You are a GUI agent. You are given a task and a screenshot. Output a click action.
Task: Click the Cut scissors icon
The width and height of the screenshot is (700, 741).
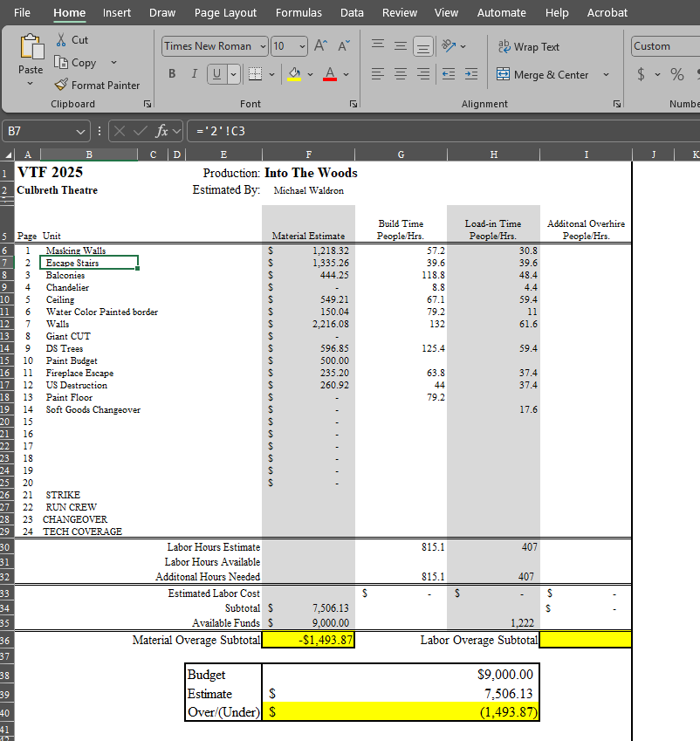61,39
